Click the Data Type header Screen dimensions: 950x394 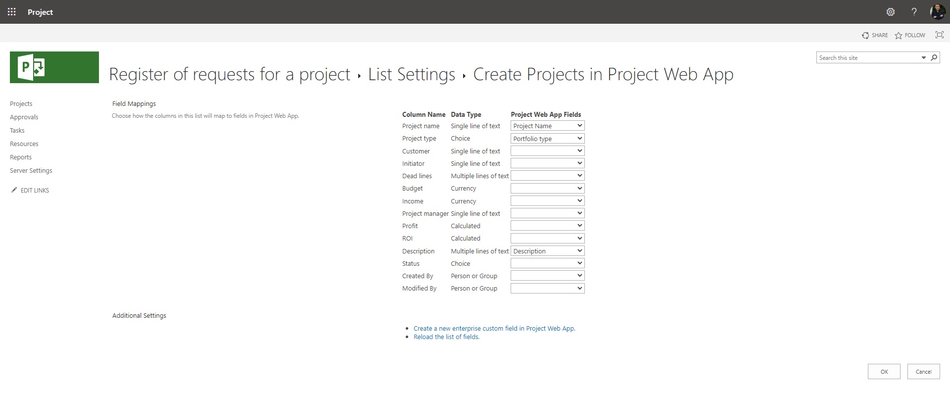[x=466, y=114]
